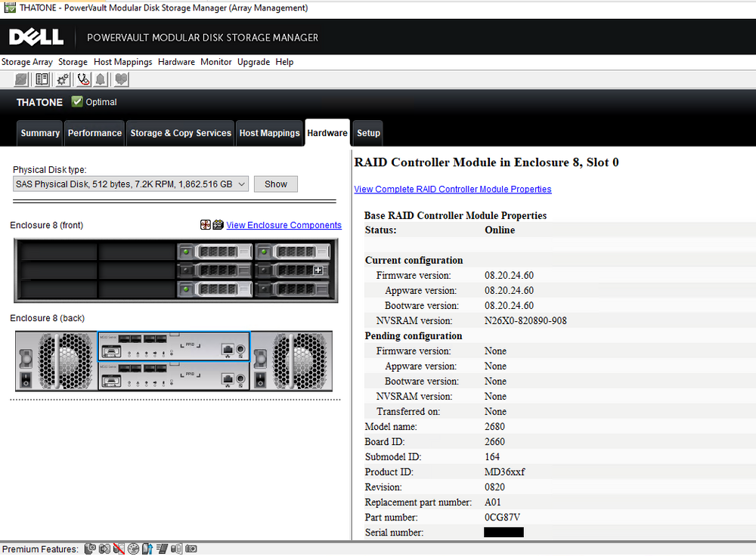Click the Part number value 0CG87V

point(503,517)
